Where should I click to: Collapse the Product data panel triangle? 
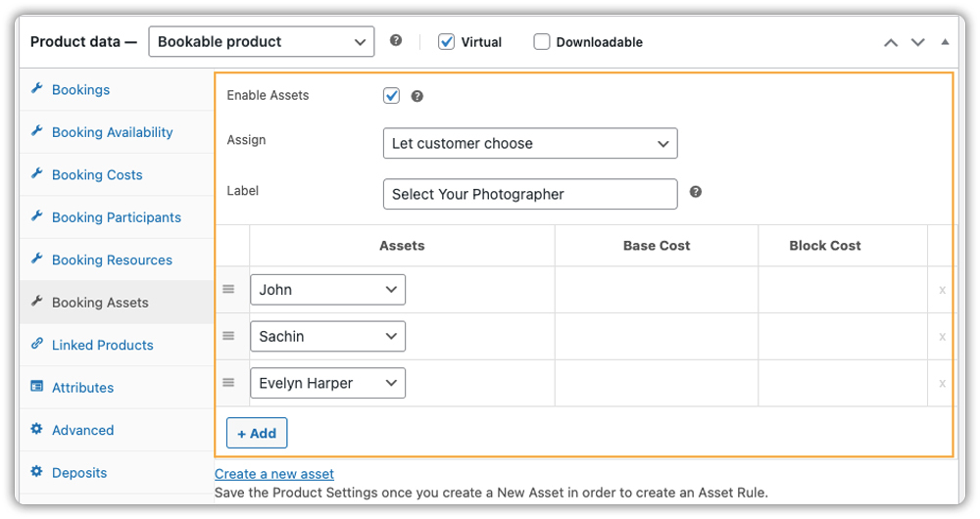[x=945, y=42]
